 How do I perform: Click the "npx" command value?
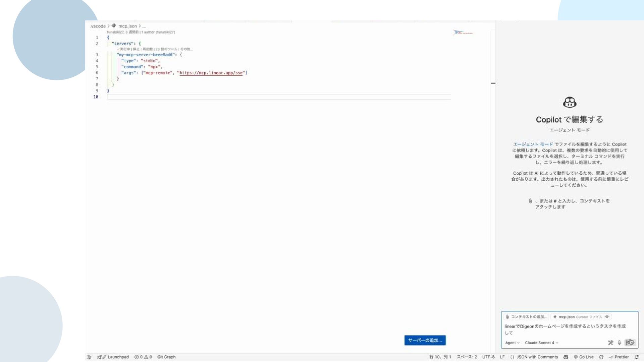pos(154,67)
